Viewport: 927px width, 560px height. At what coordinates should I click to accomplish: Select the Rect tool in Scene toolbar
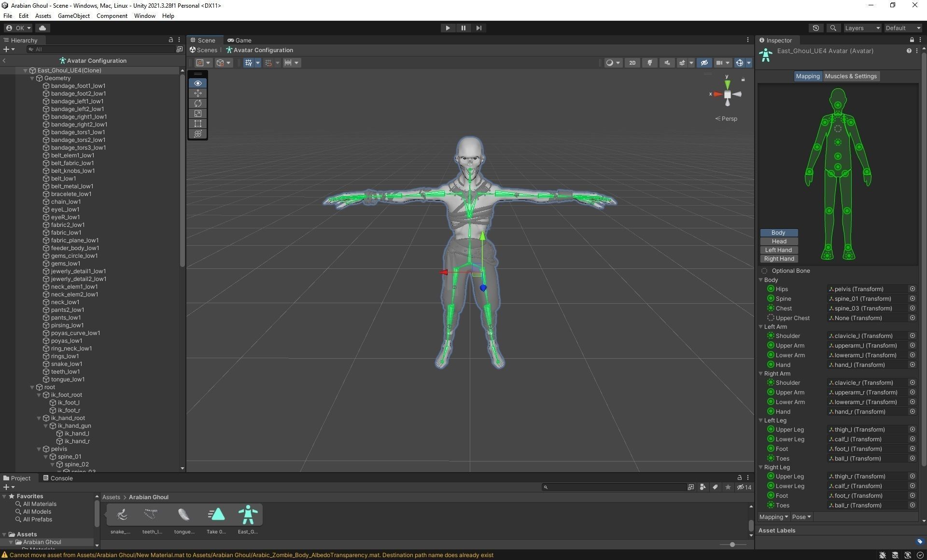[x=198, y=124]
